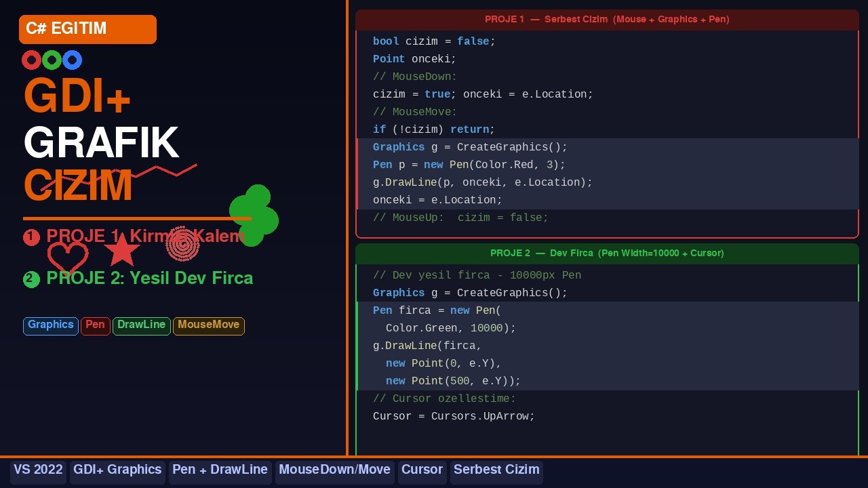This screenshot has height=488, width=868.
Task: Click the red number 1 circle
Action: point(31,237)
